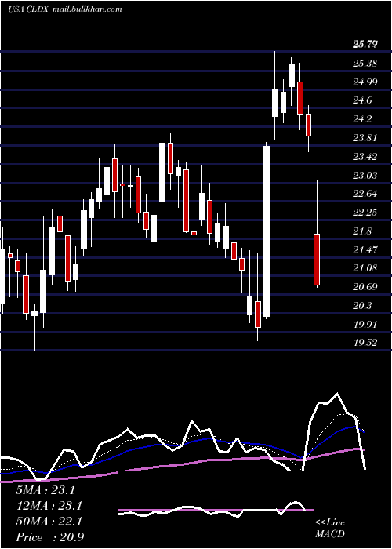The width and height of the screenshot is (392, 549).
Task: Select the 24.2 price axis label
Action: [x=362, y=119]
